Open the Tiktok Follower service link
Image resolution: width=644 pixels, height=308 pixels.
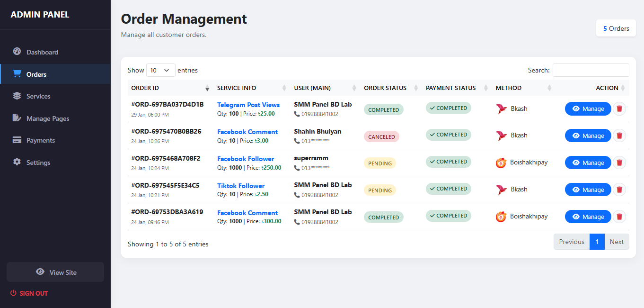(x=241, y=186)
